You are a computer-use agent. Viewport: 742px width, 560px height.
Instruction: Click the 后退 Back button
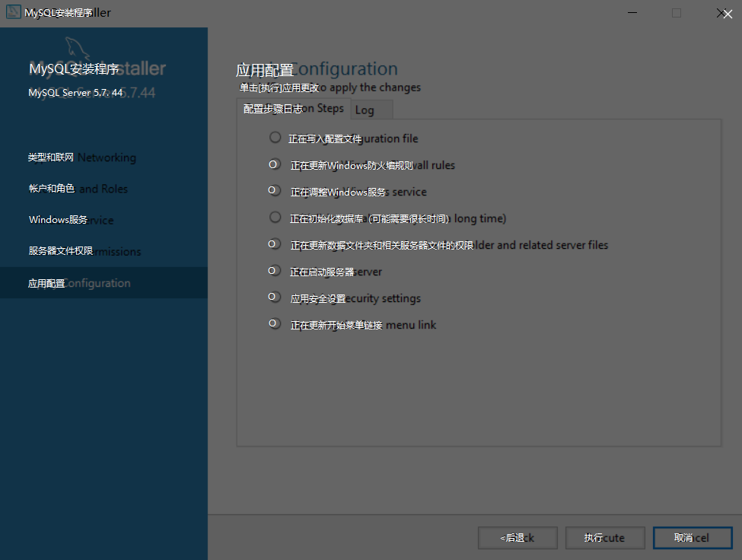pos(517,538)
